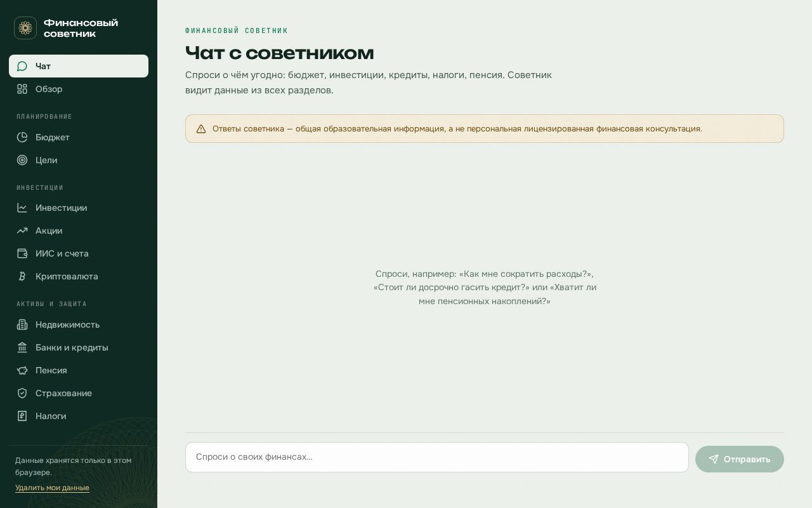This screenshot has width=812, height=508.
Task: Open the Пенсия section
Action: (x=79, y=370)
